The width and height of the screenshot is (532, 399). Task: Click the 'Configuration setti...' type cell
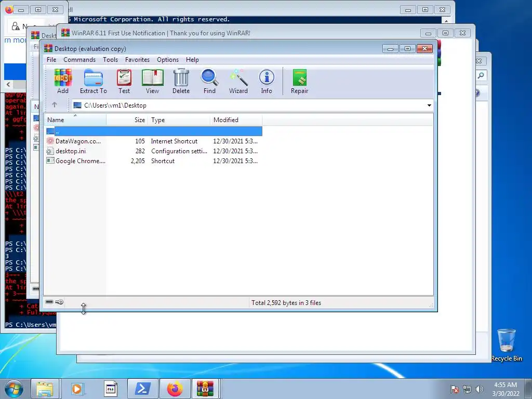coord(179,151)
